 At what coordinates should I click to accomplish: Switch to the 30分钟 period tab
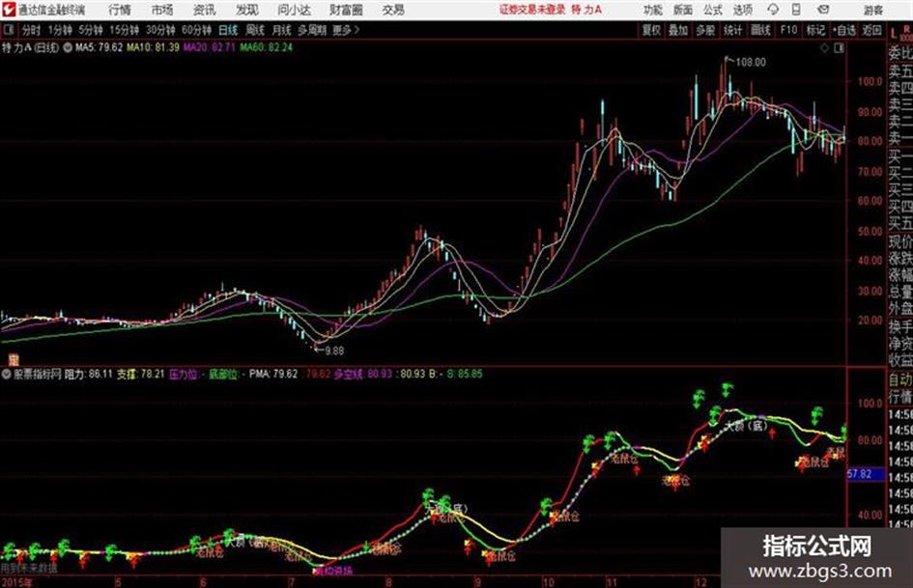(x=160, y=30)
